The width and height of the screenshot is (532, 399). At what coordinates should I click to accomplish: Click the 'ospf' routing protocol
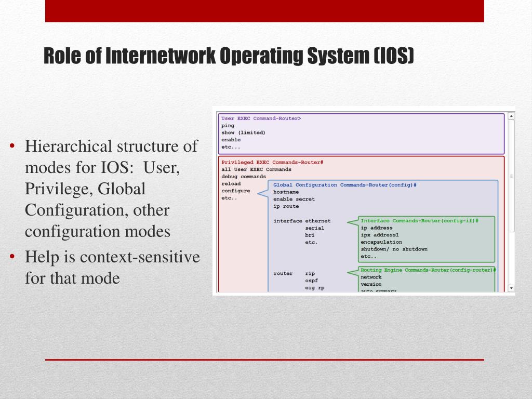[312, 281]
